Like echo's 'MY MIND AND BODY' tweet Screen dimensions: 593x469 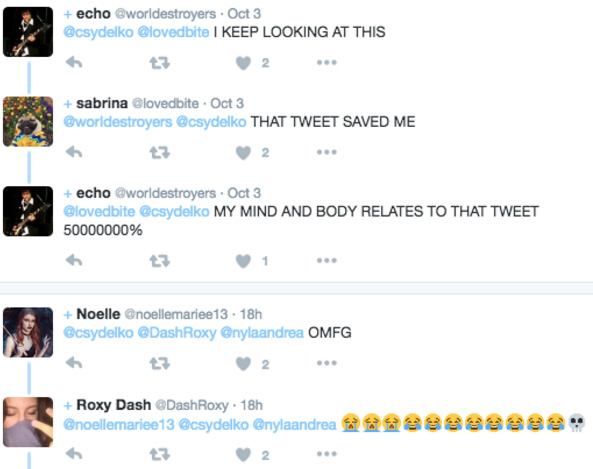[243, 261]
